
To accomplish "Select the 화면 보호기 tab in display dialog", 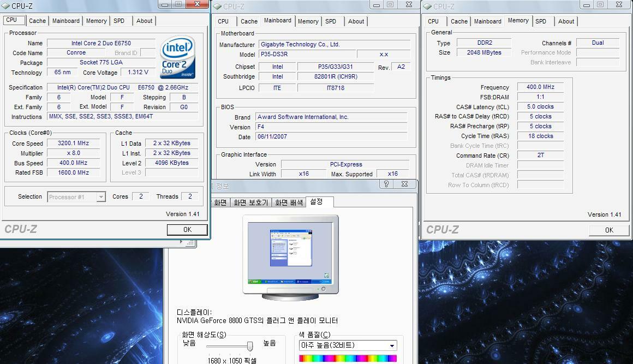I will coord(250,202).
